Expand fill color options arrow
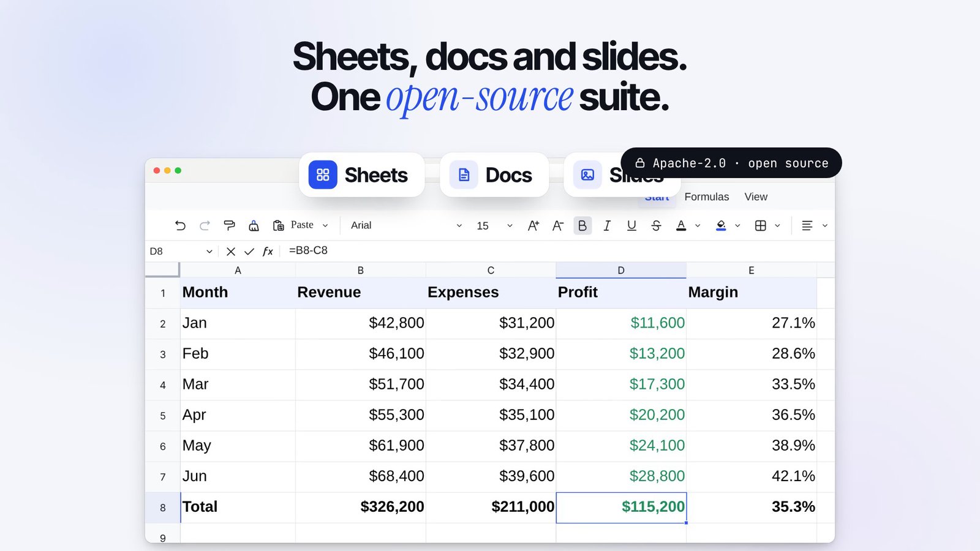The width and height of the screenshot is (980, 551). point(737,225)
